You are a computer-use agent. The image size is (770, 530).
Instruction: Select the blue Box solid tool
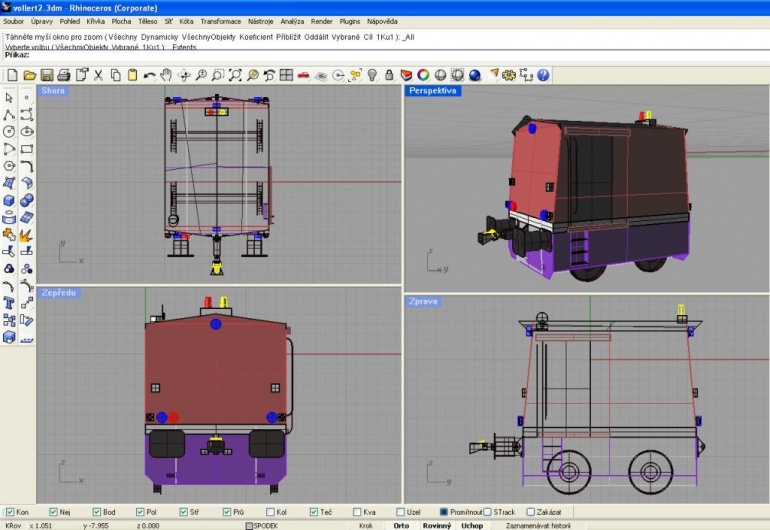coord(9,200)
